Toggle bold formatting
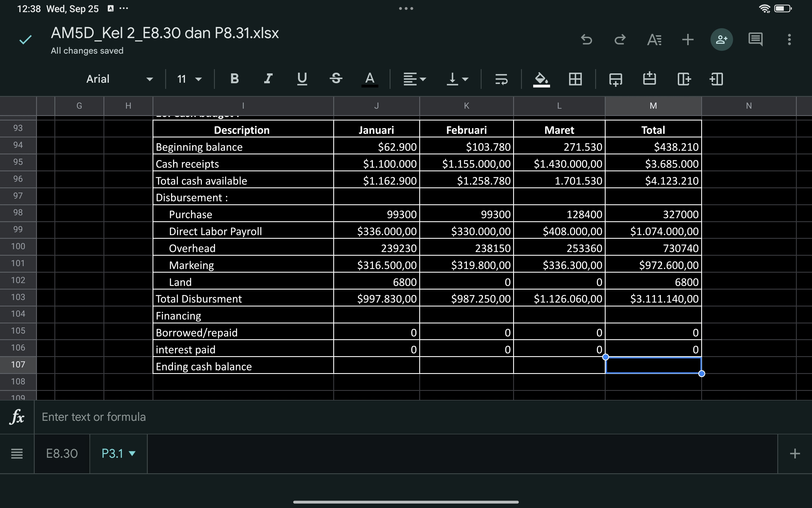 (235, 79)
